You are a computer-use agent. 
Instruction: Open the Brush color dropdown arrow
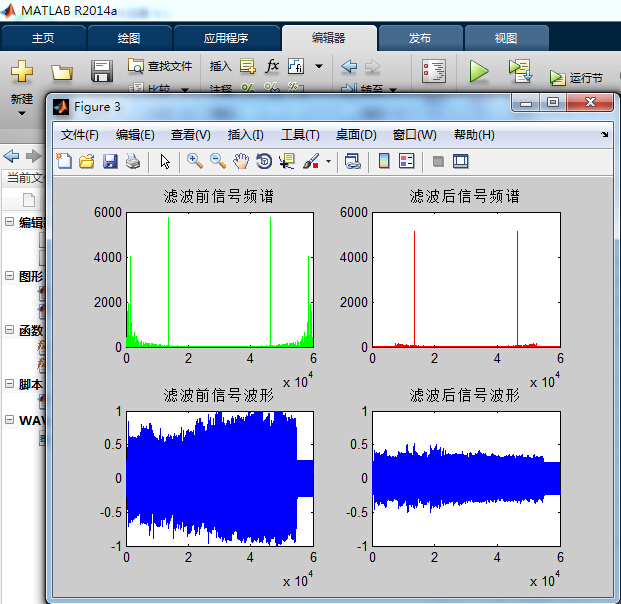point(328,162)
